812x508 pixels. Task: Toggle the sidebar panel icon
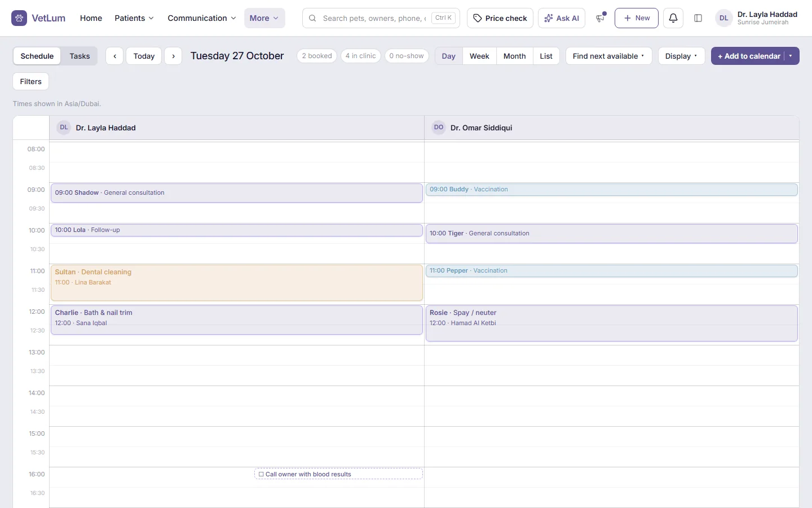[698, 18]
